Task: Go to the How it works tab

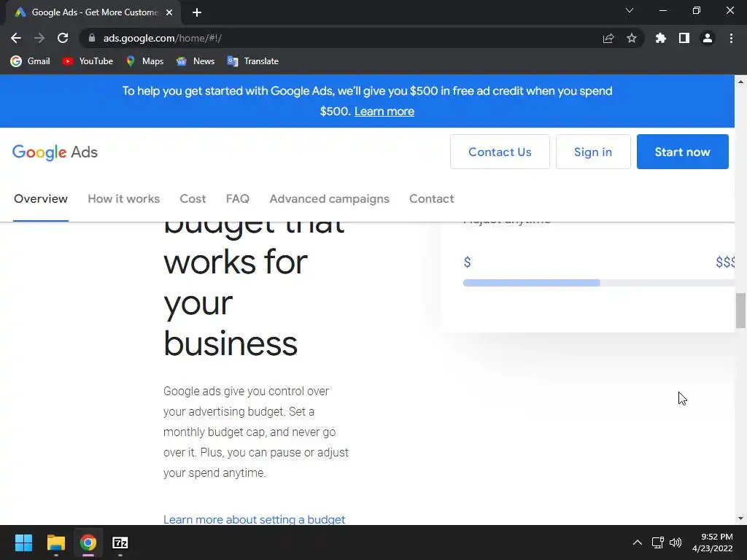Action: pyautogui.click(x=124, y=199)
